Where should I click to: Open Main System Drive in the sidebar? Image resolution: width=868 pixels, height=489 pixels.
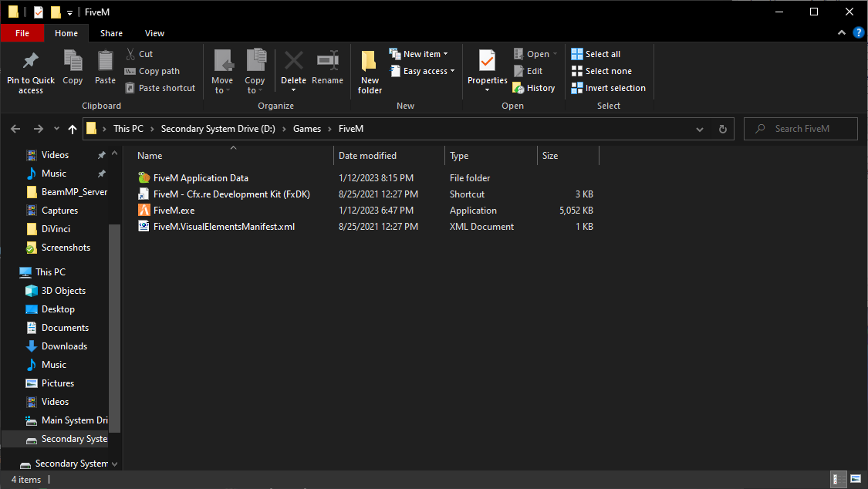[66, 420]
